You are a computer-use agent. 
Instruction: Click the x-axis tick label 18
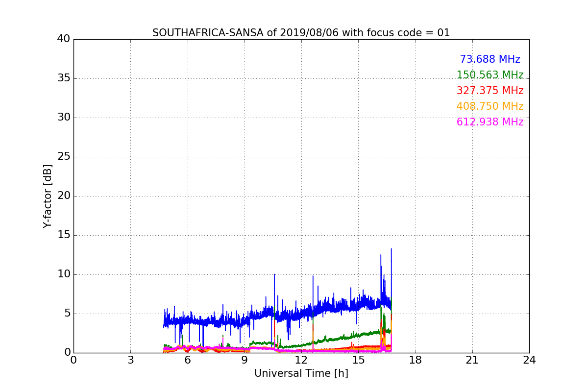coord(415,360)
